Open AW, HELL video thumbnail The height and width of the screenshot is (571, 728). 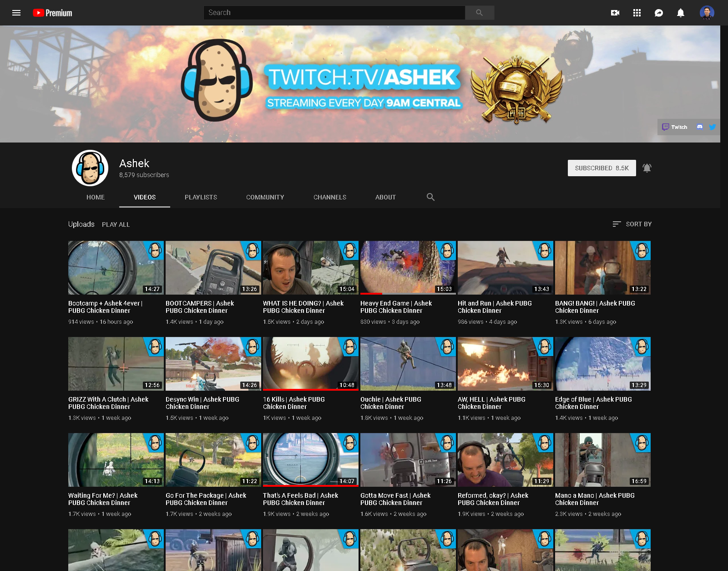click(506, 364)
